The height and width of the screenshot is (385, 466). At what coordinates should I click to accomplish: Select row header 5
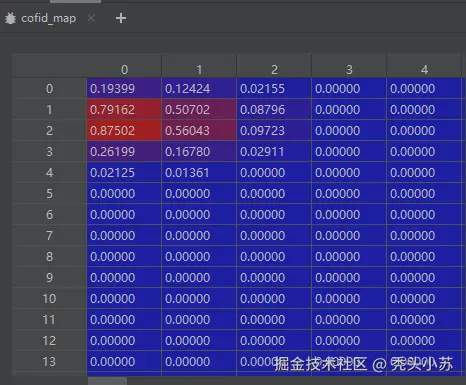49,194
